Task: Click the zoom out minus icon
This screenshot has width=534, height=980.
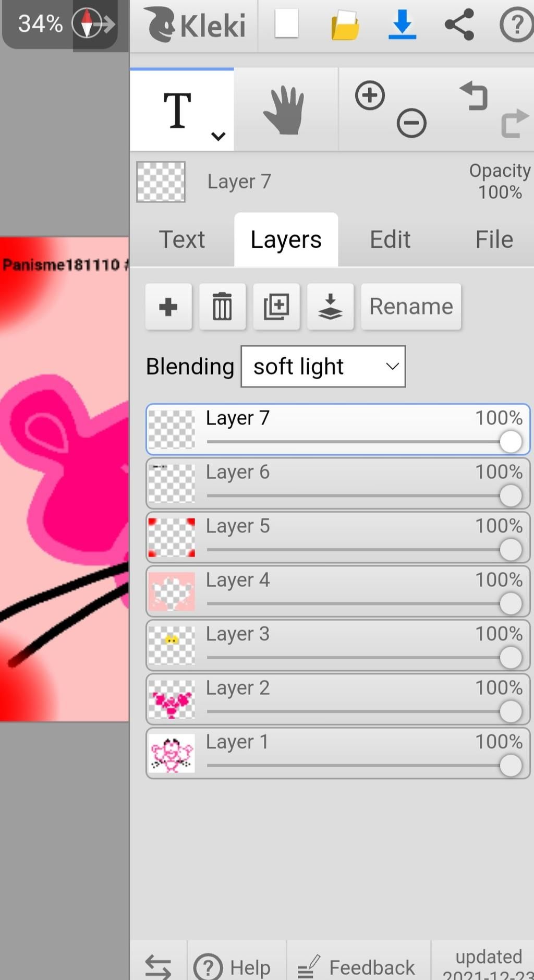Action: click(x=411, y=124)
